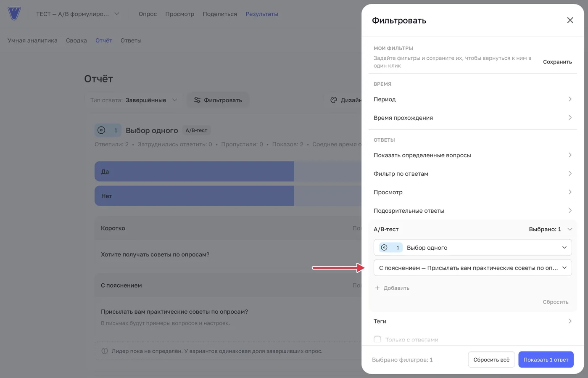Open the Период filter section
Image resolution: width=588 pixels, height=378 pixels.
pyautogui.click(x=472, y=99)
